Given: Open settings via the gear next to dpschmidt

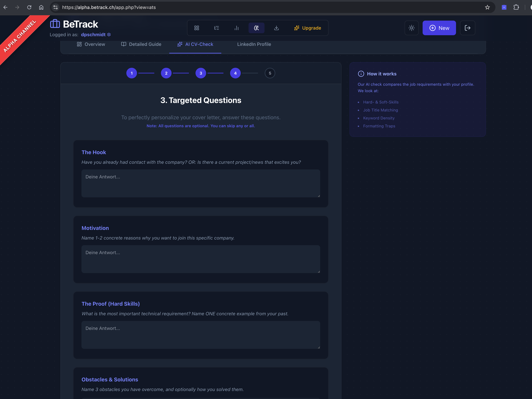Looking at the screenshot, I should [109, 35].
